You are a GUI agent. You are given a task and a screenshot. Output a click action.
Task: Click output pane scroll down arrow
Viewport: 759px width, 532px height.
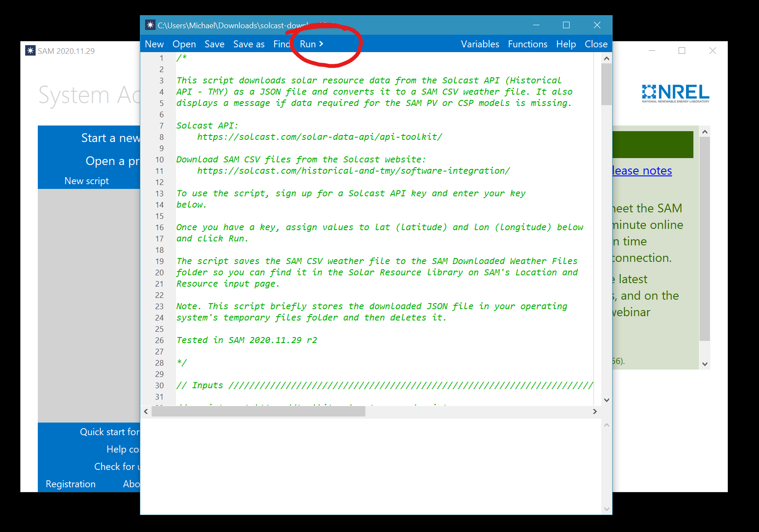point(607,509)
